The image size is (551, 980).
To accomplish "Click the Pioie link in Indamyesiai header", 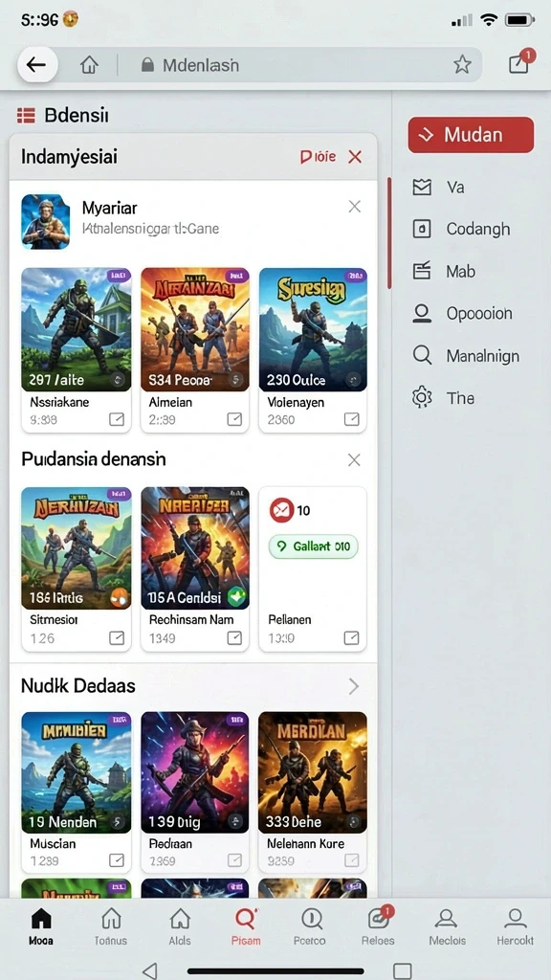I will point(318,157).
